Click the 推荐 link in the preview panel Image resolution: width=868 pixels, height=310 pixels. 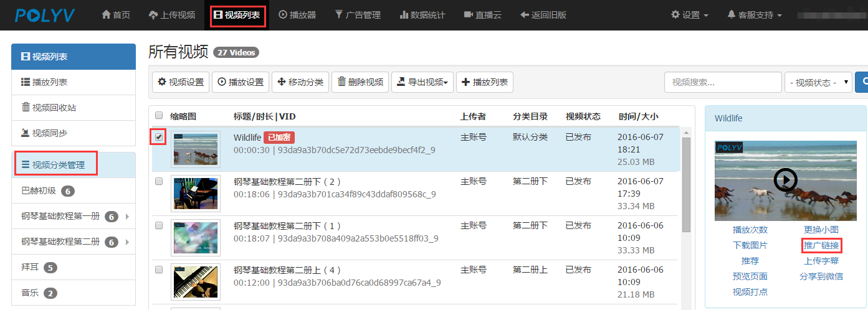point(750,261)
